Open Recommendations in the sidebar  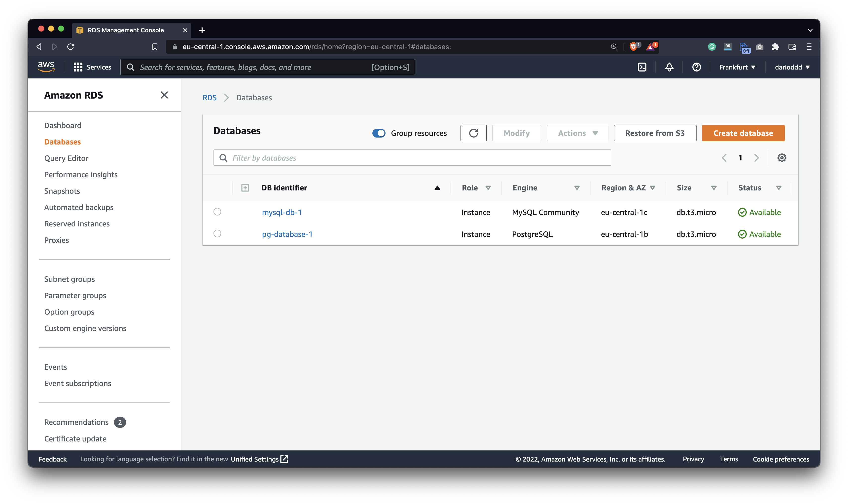click(76, 422)
